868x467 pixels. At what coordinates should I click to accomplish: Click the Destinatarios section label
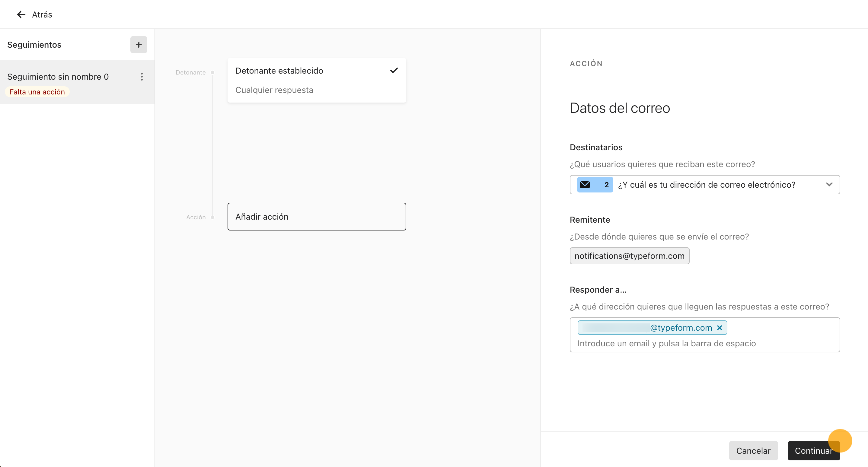596,148
